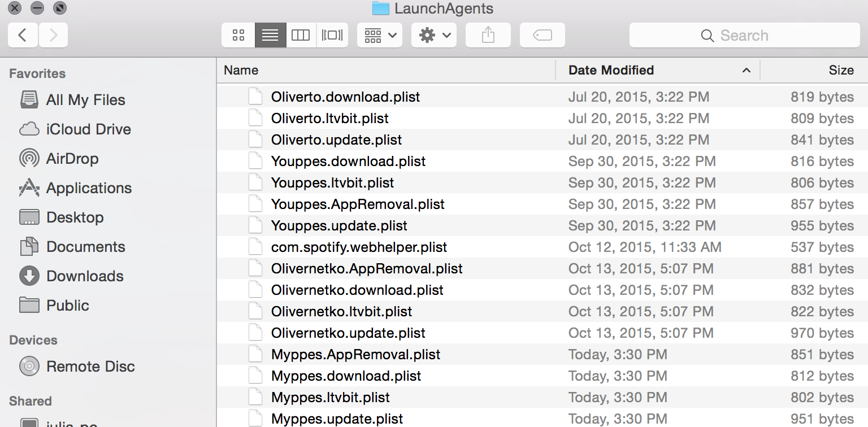Switch to icon view
This screenshot has height=427, width=868.
(x=238, y=35)
